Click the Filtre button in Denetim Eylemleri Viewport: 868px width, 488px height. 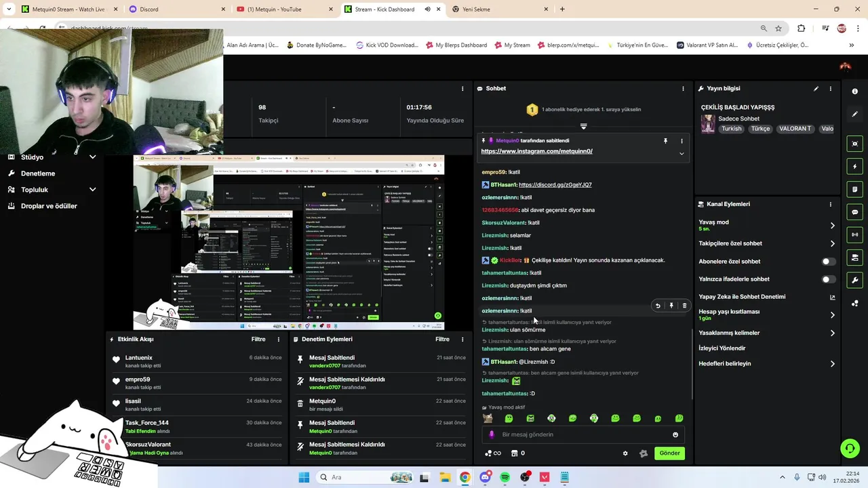442,340
